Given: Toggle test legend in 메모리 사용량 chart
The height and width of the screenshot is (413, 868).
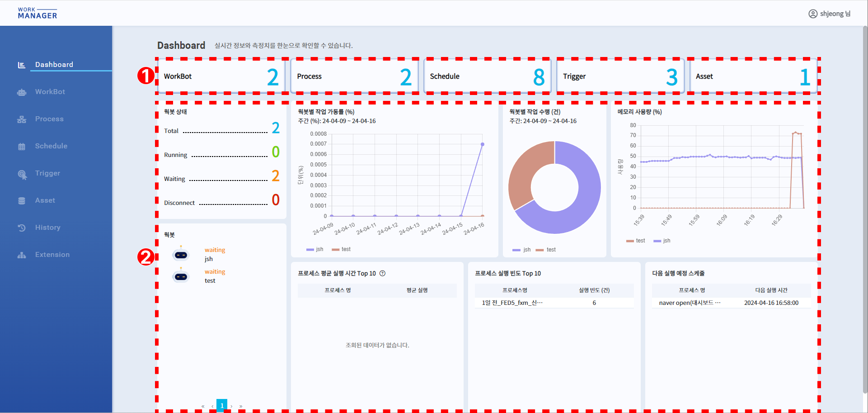Looking at the screenshot, I should click(x=636, y=241).
